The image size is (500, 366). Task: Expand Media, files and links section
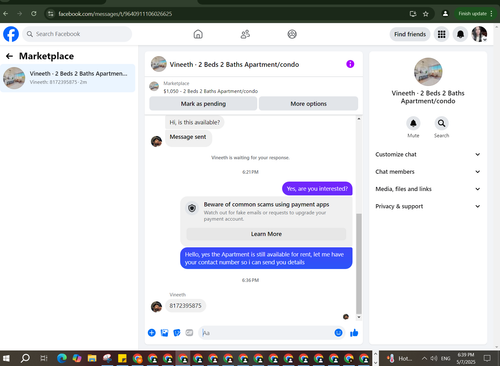(x=428, y=189)
